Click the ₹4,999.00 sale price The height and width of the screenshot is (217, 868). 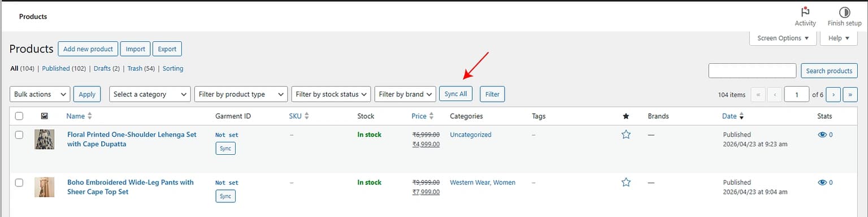[426, 144]
